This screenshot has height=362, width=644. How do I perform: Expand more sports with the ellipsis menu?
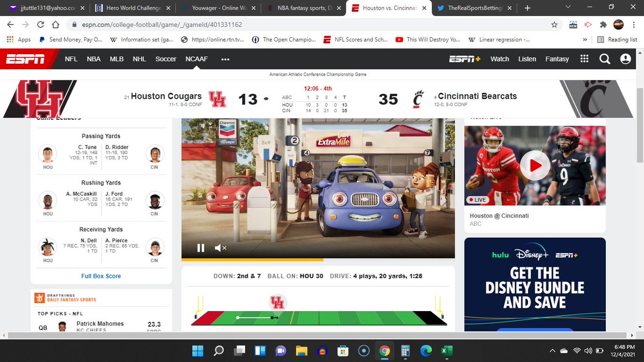click(x=225, y=59)
